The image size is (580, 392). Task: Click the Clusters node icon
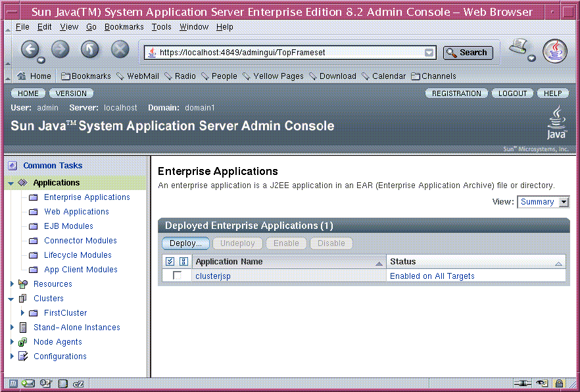click(22, 299)
